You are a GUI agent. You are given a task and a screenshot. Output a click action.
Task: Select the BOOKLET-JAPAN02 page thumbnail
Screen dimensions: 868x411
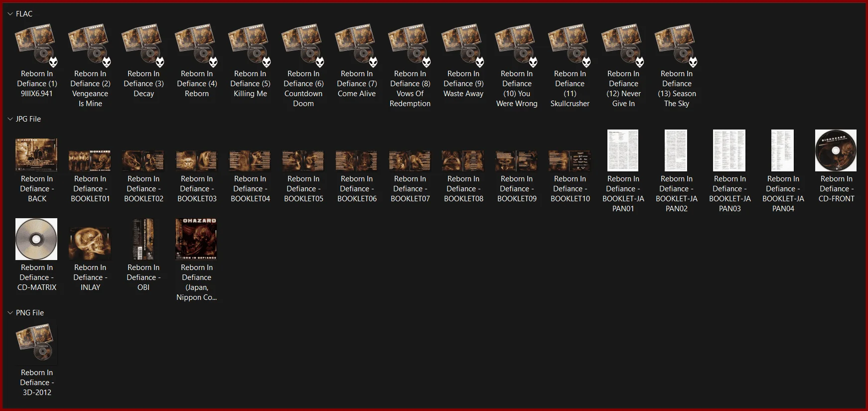click(x=676, y=150)
